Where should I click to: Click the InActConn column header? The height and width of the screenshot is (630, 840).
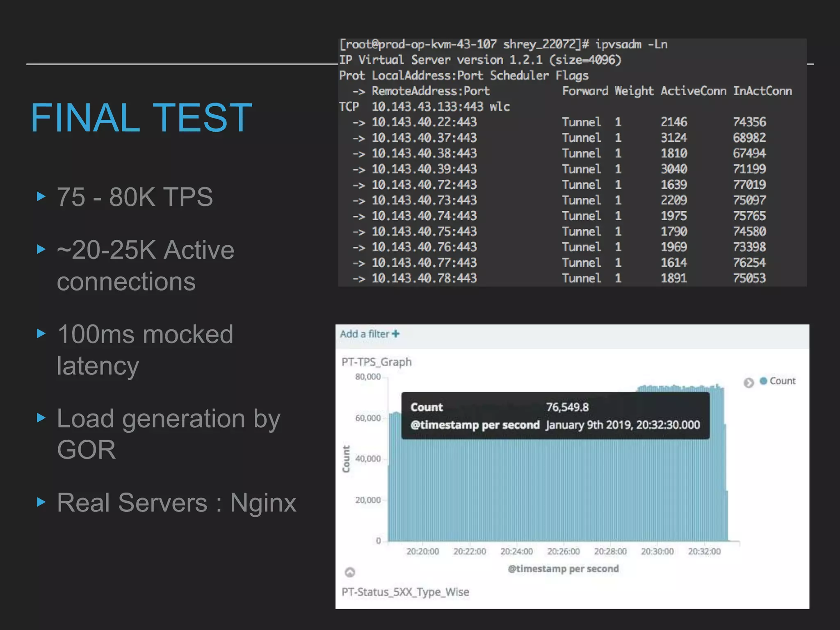point(762,91)
